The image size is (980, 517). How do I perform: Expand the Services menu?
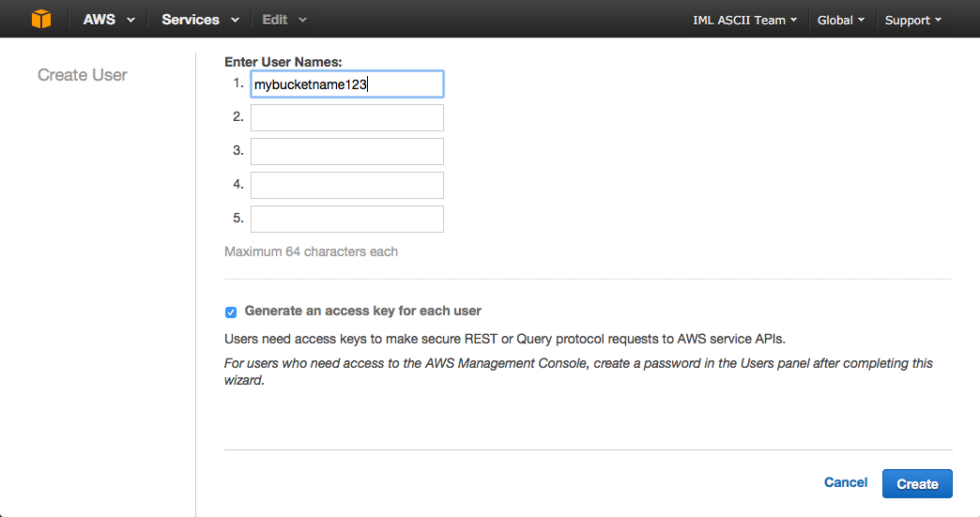(x=200, y=20)
